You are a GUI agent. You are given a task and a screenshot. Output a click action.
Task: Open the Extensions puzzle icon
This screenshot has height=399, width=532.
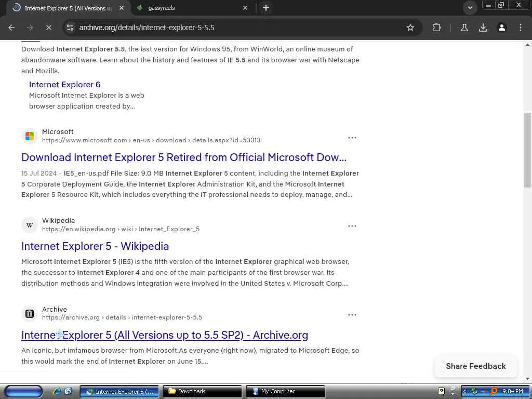click(436, 28)
